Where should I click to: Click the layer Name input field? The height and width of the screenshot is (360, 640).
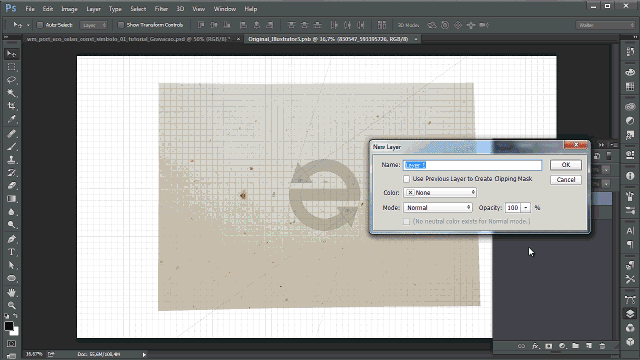tap(473, 165)
